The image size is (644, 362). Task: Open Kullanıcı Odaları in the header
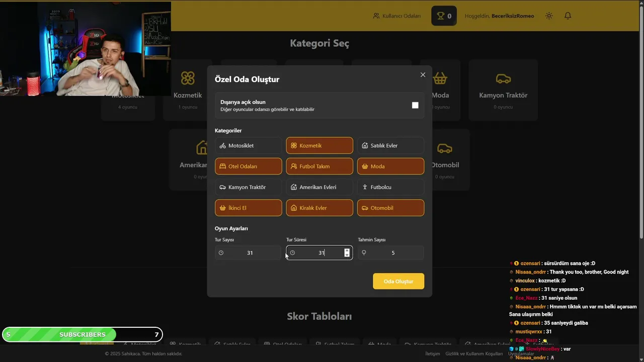[396, 16]
